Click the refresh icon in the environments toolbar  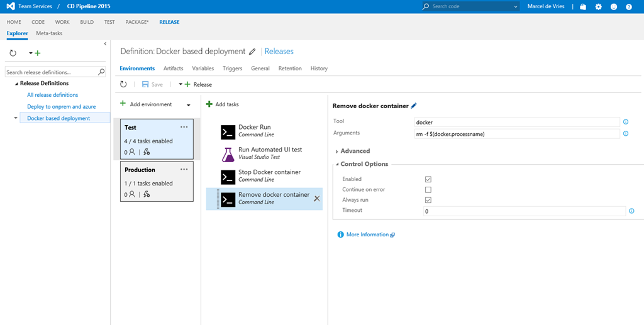click(x=124, y=84)
